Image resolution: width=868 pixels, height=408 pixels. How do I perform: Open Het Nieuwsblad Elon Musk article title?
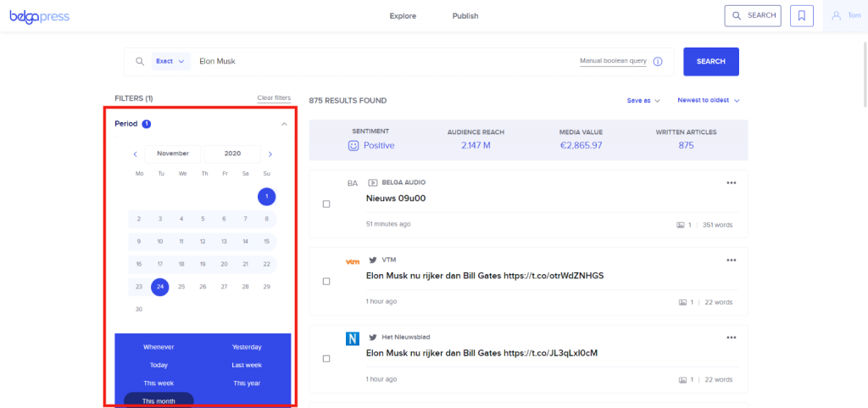pyautogui.click(x=481, y=353)
